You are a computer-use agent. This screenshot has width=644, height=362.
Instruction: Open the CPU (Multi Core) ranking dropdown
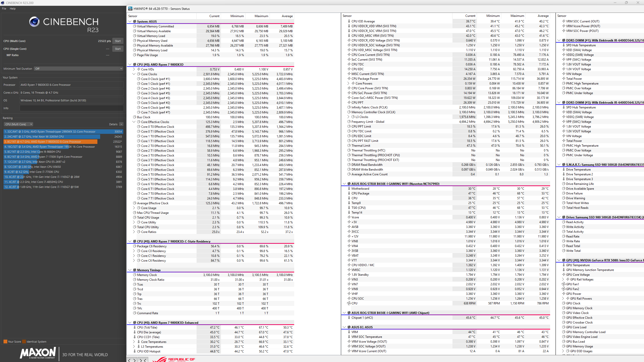[x=19, y=124]
